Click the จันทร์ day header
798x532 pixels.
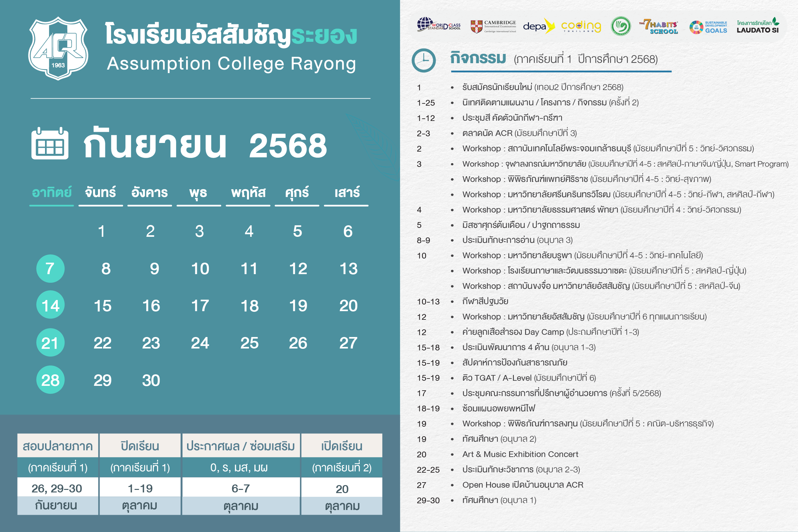pyautogui.click(x=101, y=192)
